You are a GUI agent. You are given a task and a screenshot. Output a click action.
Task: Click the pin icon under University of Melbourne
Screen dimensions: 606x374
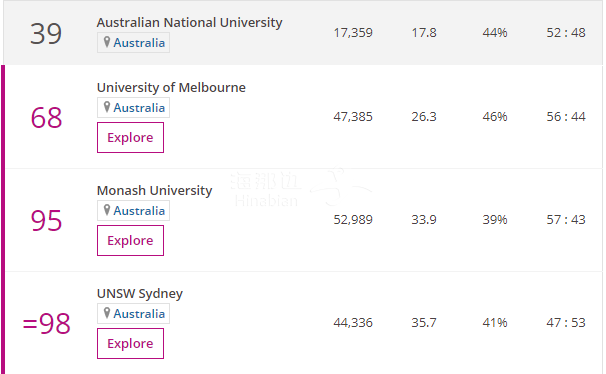(x=107, y=107)
